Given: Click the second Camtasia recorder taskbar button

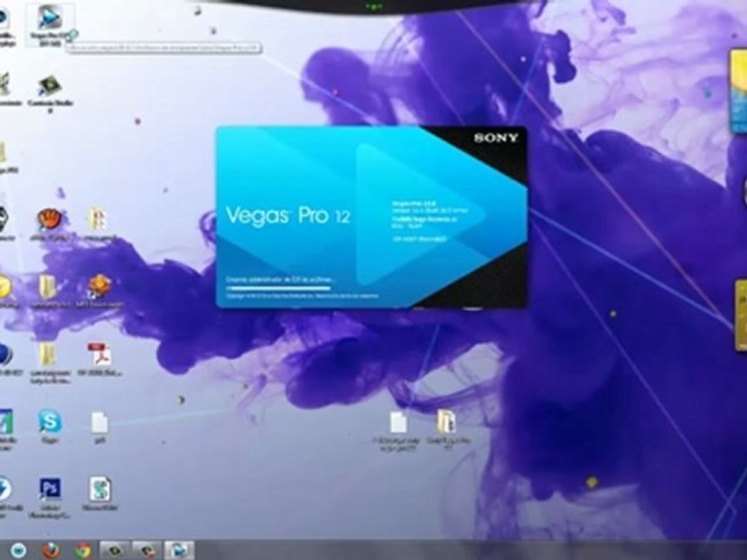Looking at the screenshot, I should (x=147, y=550).
